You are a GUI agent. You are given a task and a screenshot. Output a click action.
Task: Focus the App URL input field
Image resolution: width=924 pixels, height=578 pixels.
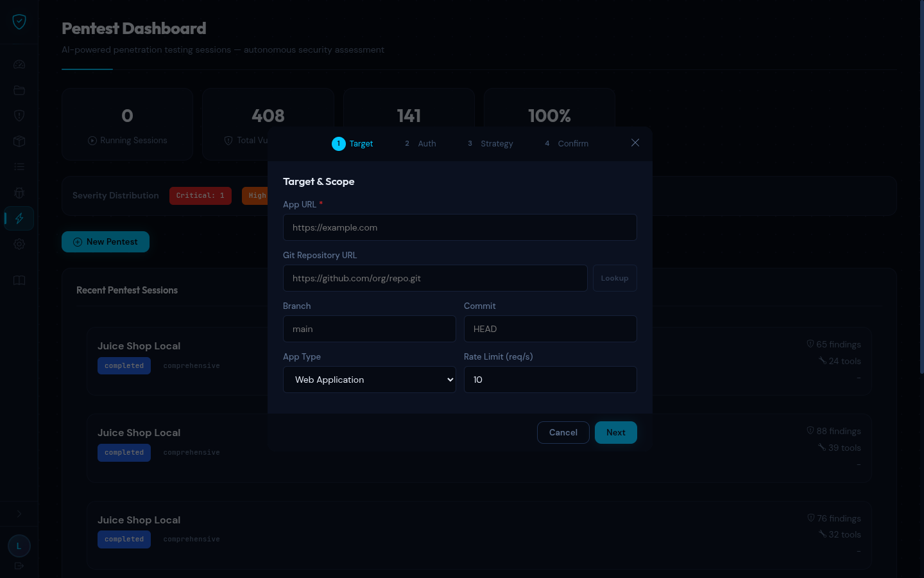coord(459,227)
